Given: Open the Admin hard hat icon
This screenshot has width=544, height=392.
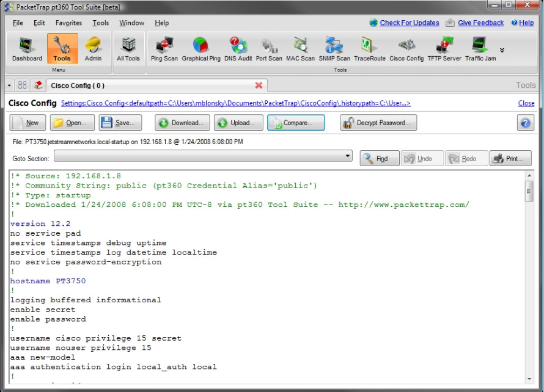Looking at the screenshot, I should 93,49.
